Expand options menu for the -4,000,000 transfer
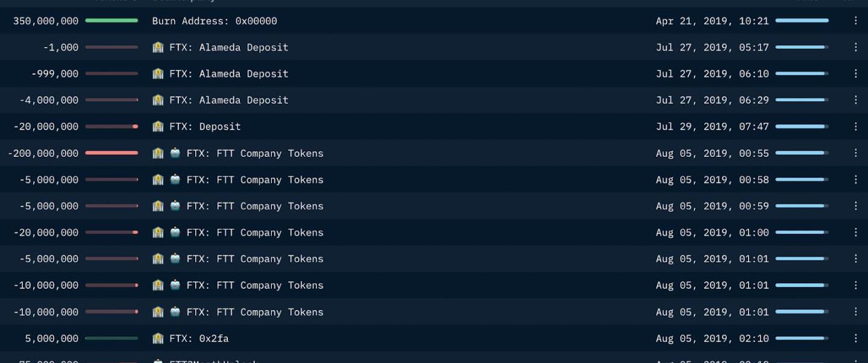 pyautogui.click(x=855, y=100)
